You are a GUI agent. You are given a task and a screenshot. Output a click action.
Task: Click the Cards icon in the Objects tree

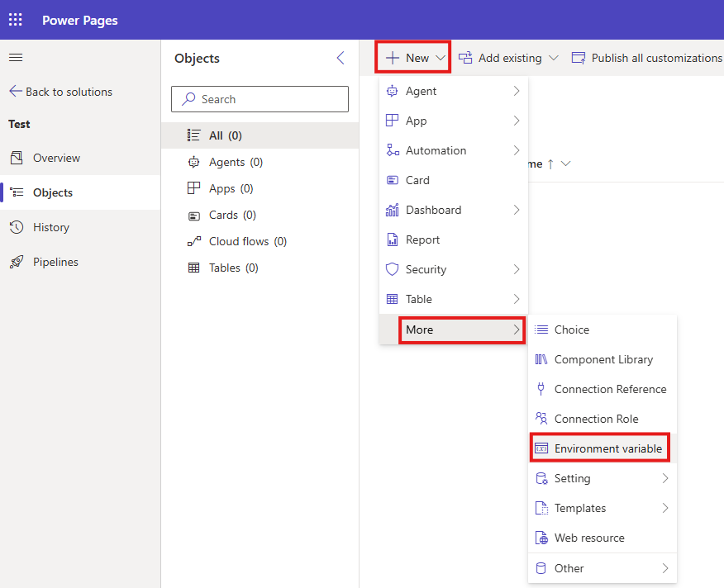(194, 216)
